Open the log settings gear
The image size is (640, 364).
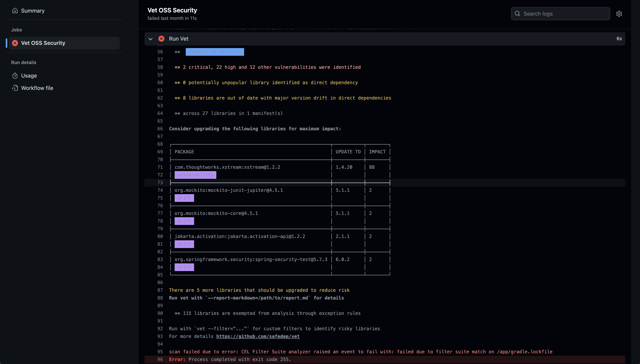tap(619, 14)
